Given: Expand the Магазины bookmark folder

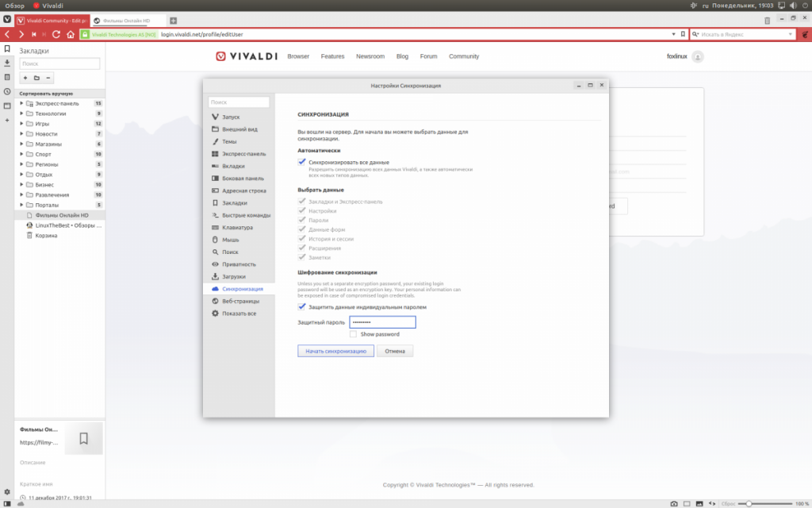Looking at the screenshot, I should 21,144.
